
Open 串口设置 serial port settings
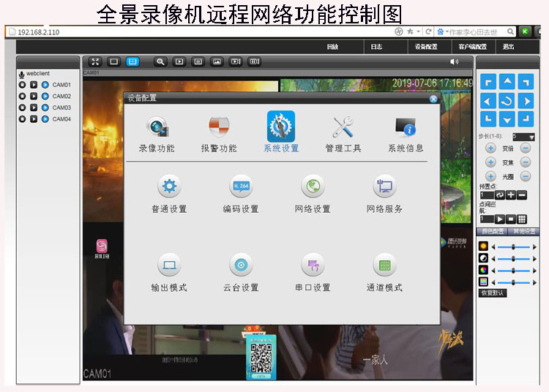pos(313,265)
